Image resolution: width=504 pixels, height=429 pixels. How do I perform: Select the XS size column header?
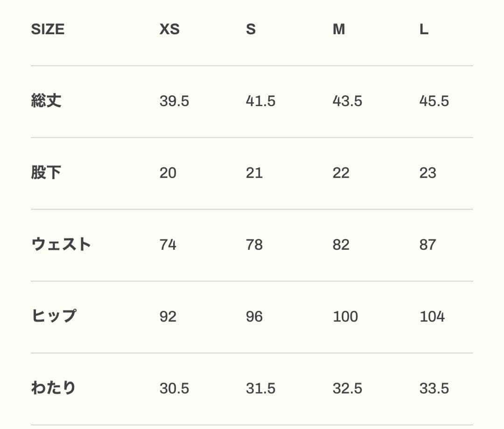coord(169,29)
